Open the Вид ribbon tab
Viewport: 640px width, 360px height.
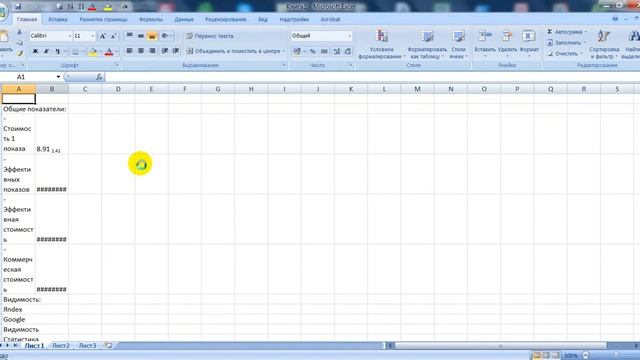[263, 19]
